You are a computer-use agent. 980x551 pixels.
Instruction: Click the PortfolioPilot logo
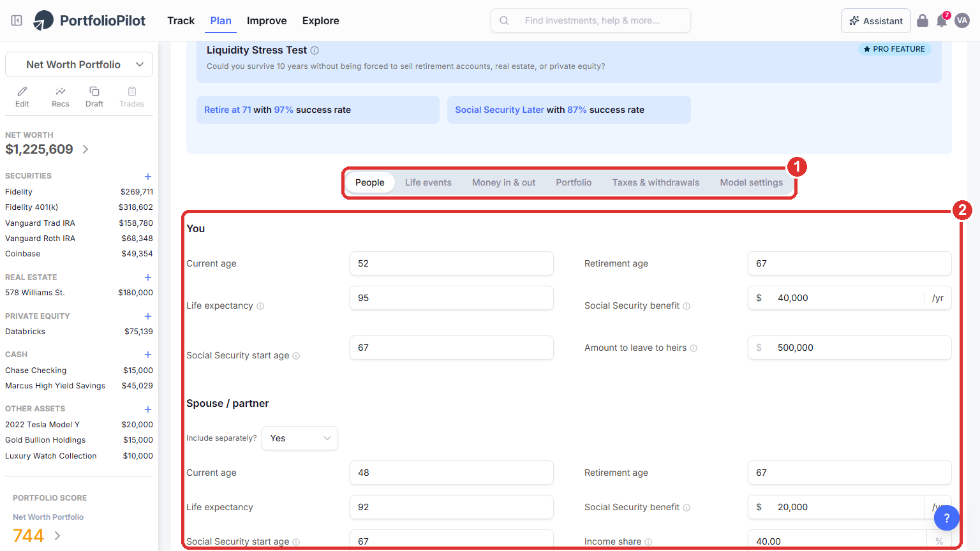[89, 20]
